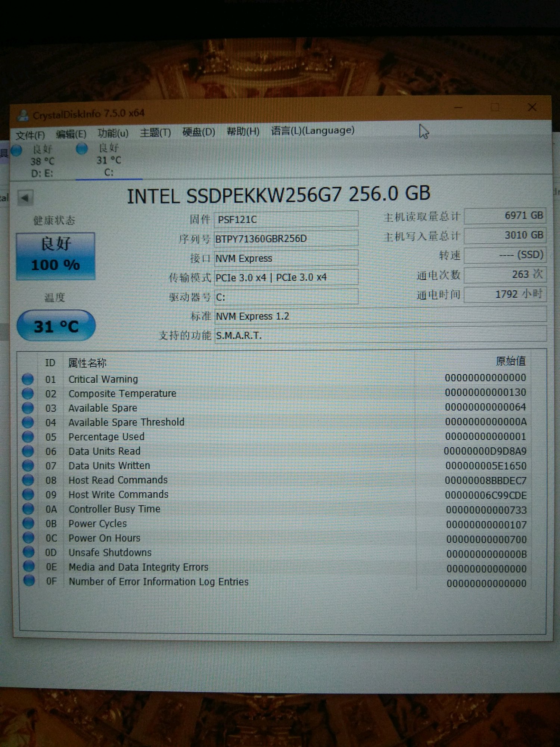Click the 属性名称 column header
This screenshot has width=560, height=747.
87,363
